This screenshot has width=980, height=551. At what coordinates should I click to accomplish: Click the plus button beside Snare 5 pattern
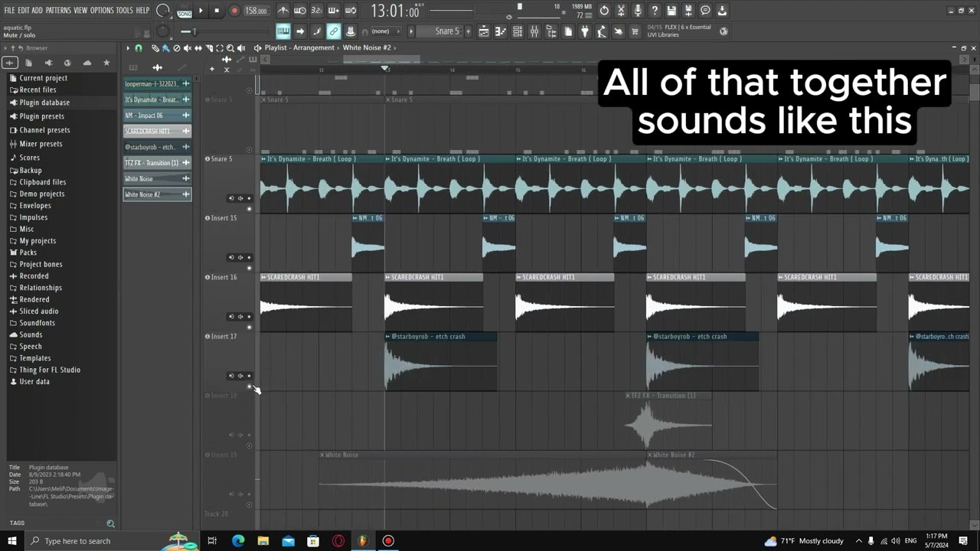(469, 31)
